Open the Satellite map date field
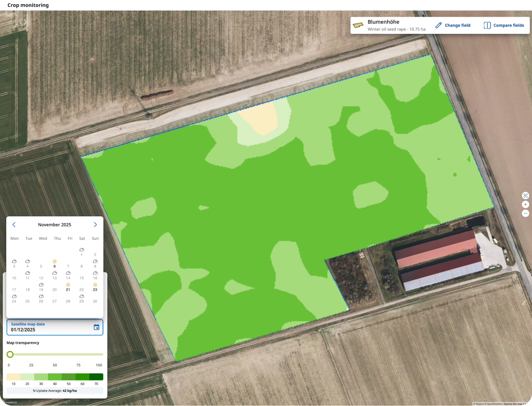The width and height of the screenshot is (532, 406). point(50,327)
